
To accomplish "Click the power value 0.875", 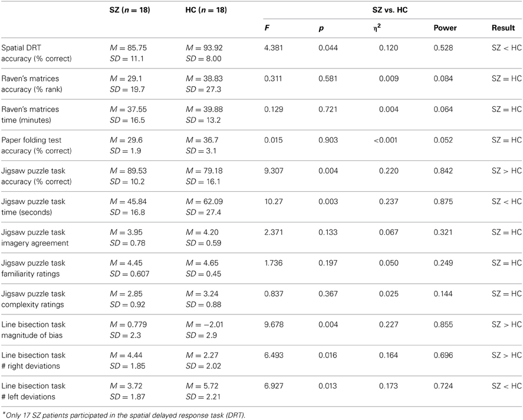I will (x=443, y=202).
